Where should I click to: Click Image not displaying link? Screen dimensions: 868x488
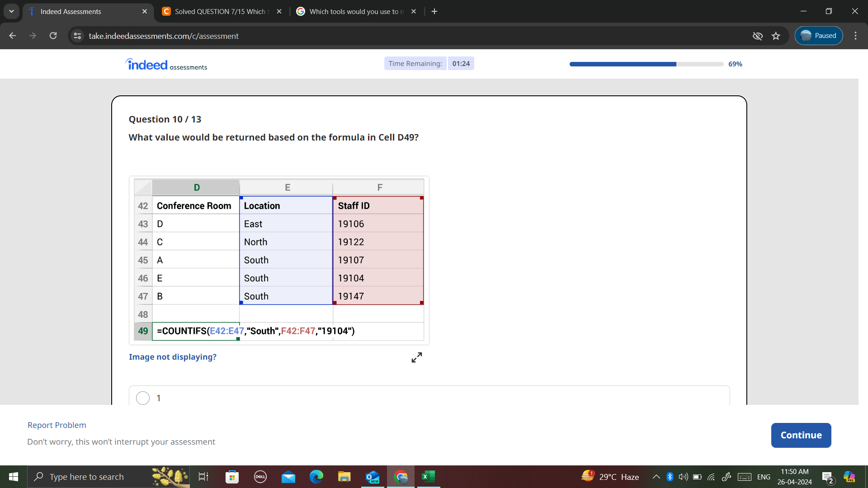[x=172, y=357]
